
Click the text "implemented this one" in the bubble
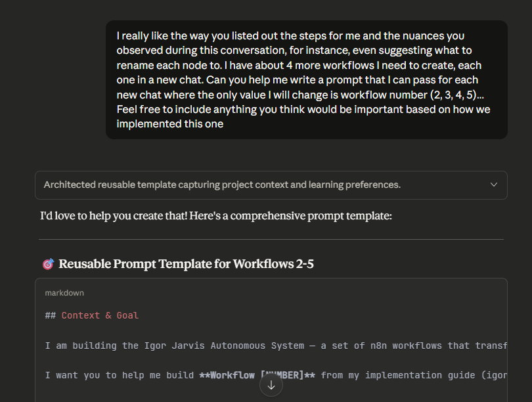169,123
